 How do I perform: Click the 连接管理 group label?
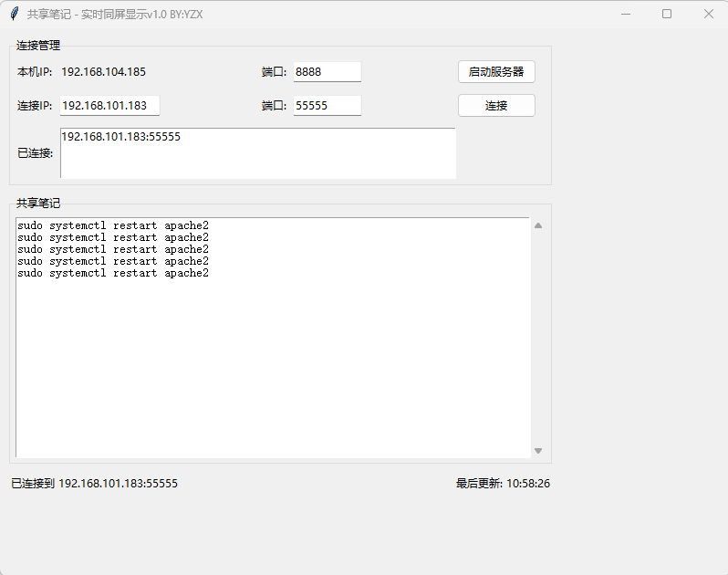[38, 46]
